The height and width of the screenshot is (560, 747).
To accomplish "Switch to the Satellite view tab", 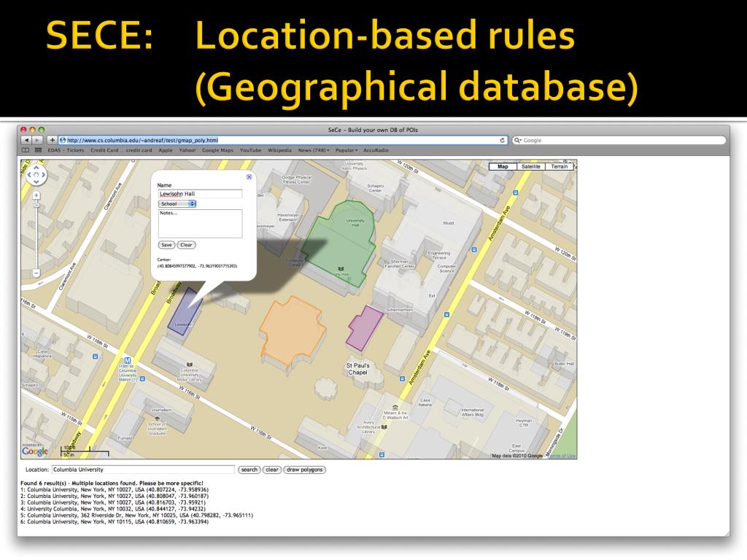I will [531, 167].
